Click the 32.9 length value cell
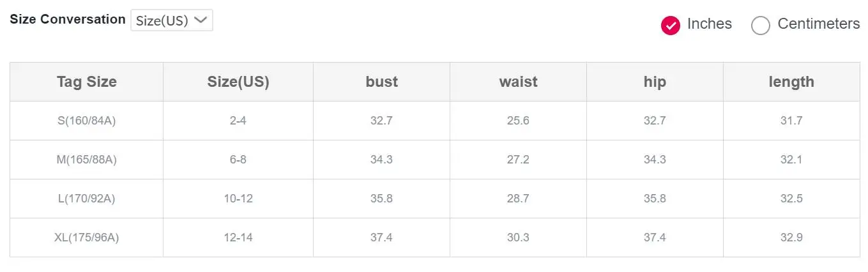 (791, 238)
